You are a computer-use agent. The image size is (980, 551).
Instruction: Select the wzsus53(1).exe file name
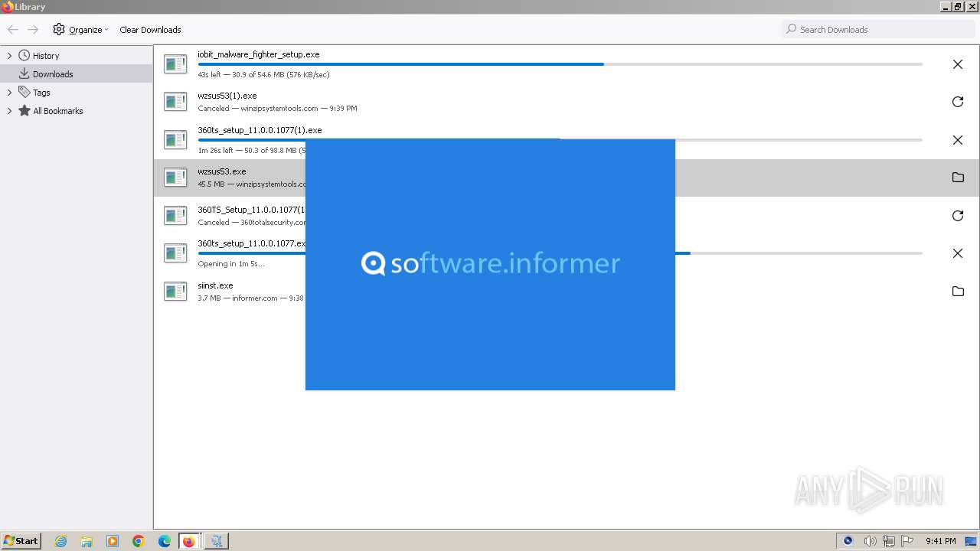point(227,96)
